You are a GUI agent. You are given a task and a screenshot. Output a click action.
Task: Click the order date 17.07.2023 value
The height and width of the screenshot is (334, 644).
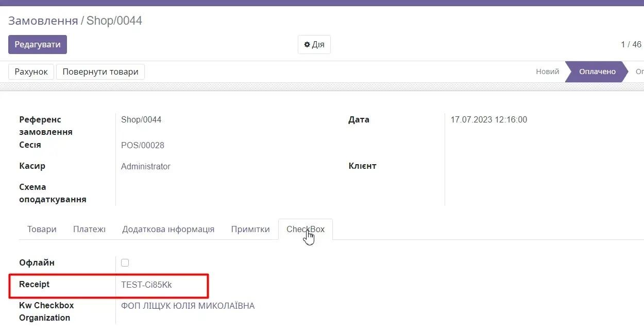click(x=488, y=120)
